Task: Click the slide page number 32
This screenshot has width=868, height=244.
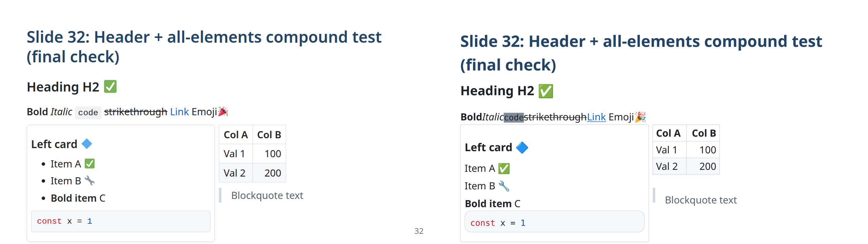Action: coord(419,231)
